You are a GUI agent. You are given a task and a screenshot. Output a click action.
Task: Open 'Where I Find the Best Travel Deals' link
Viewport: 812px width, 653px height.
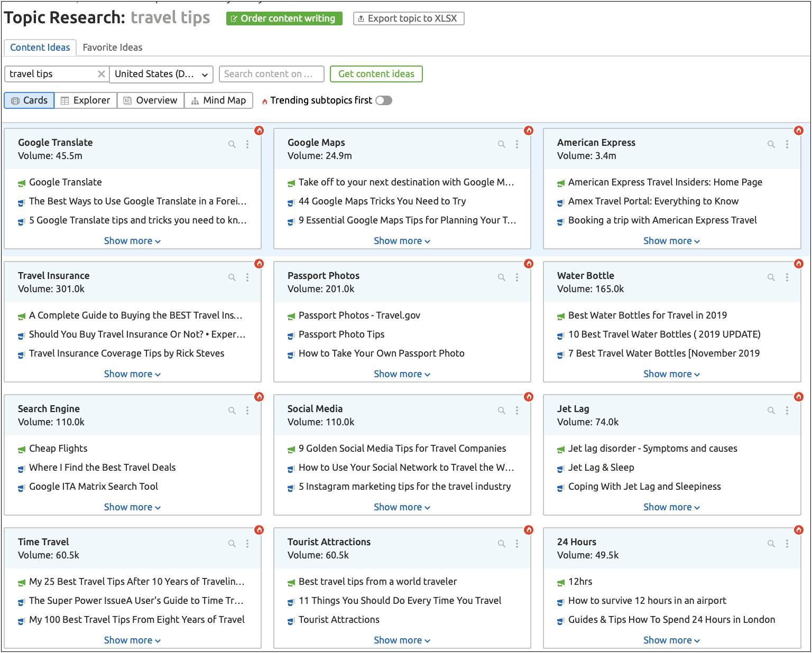point(103,468)
